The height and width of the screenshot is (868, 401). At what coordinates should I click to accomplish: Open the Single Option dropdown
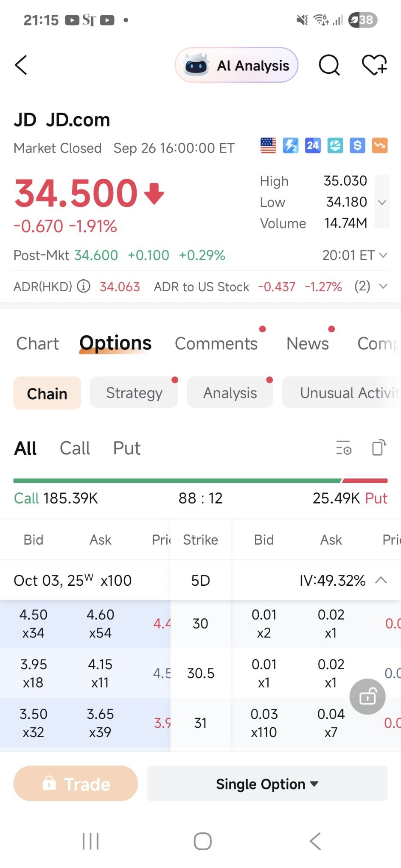267,784
